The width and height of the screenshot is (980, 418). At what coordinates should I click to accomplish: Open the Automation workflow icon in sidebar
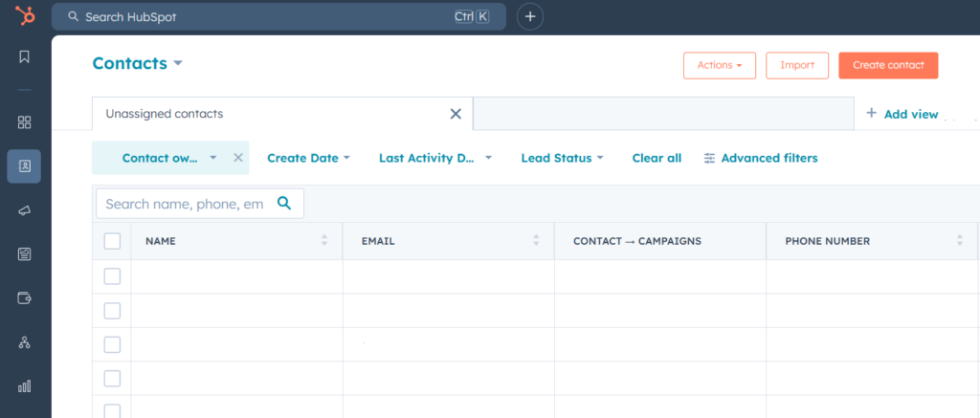point(25,342)
